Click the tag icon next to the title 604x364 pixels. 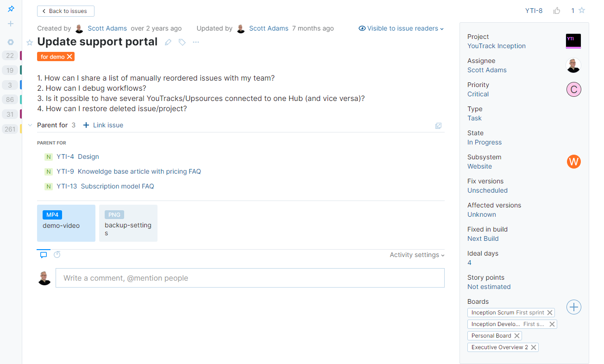click(x=182, y=42)
